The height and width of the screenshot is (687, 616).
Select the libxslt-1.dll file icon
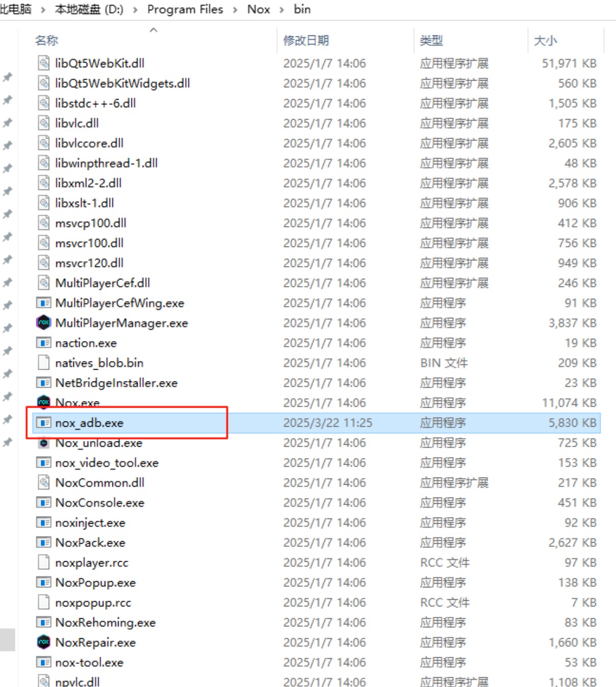coord(44,203)
